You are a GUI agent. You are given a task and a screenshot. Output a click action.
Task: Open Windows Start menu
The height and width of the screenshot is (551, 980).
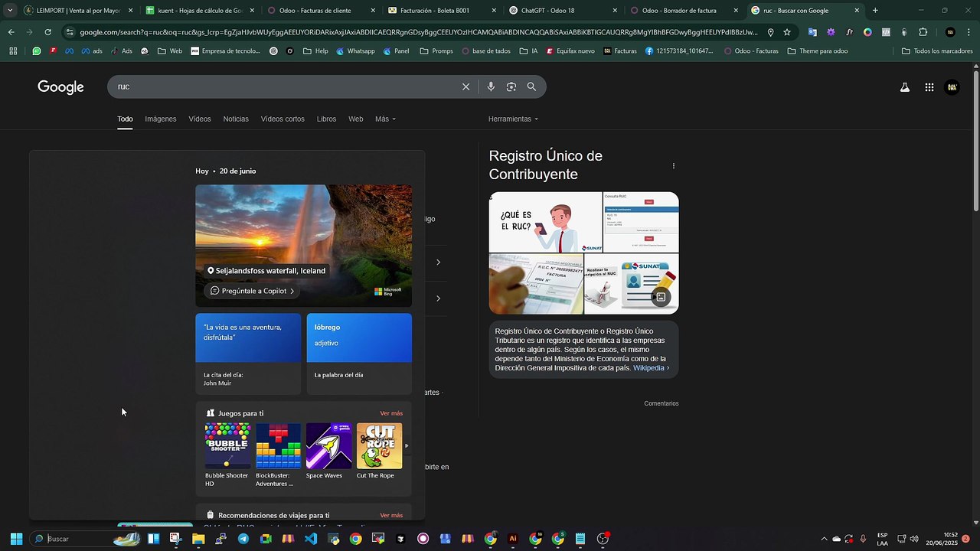coord(16,539)
